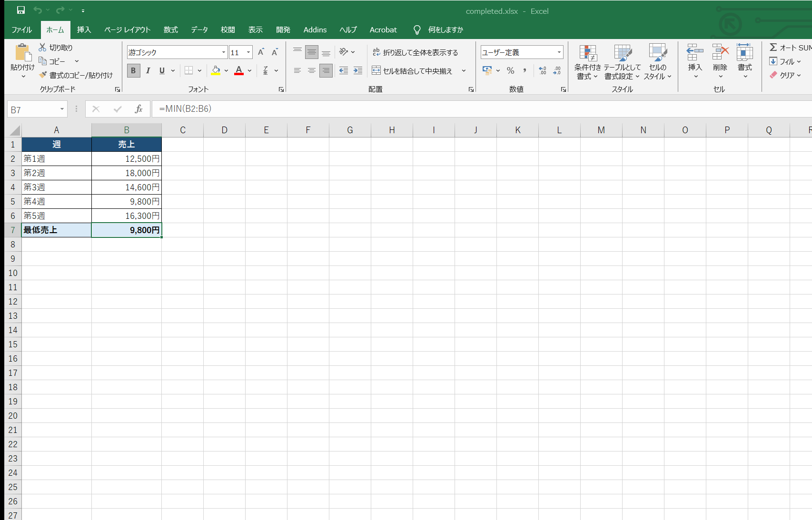Toggle Italic formatting button

pos(148,70)
